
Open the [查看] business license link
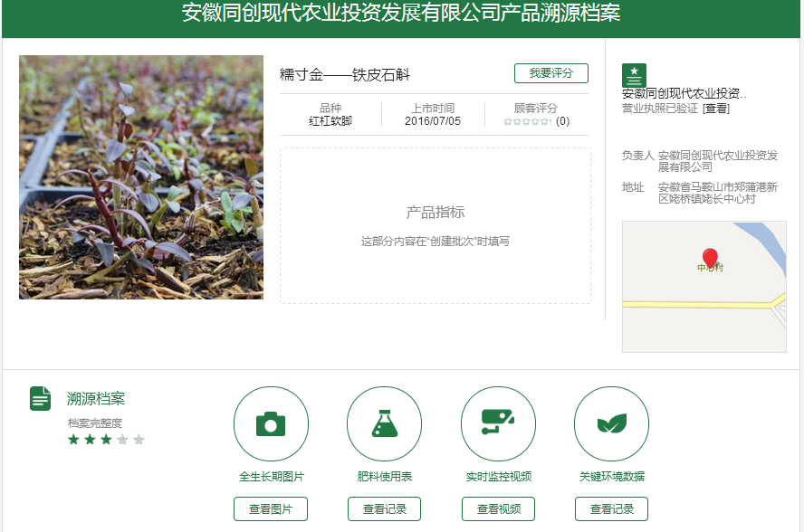point(715,109)
